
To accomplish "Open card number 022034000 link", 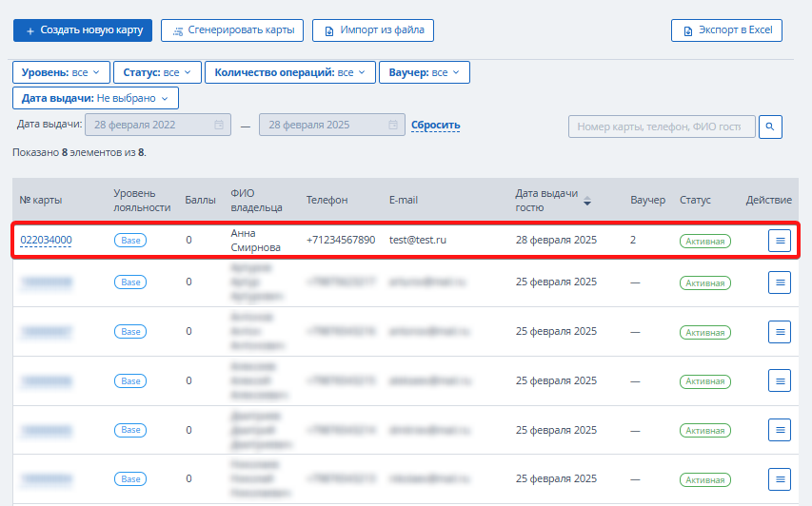I will pyautogui.click(x=46, y=240).
